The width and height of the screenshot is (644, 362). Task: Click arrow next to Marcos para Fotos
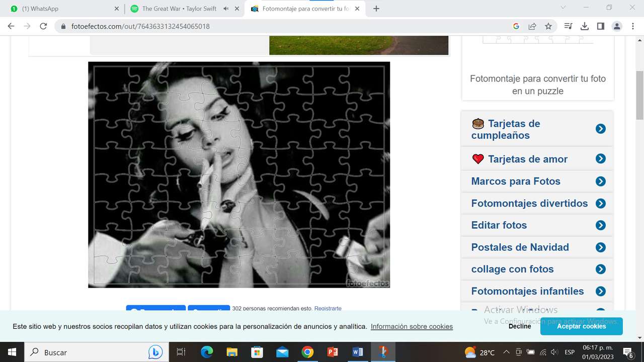600,181
